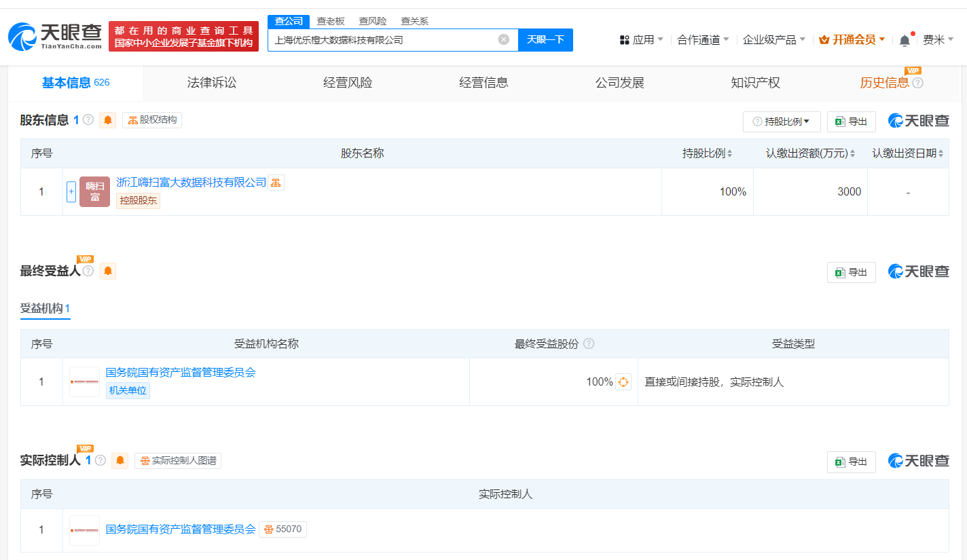Switch to 知识产权 tab

(x=755, y=83)
